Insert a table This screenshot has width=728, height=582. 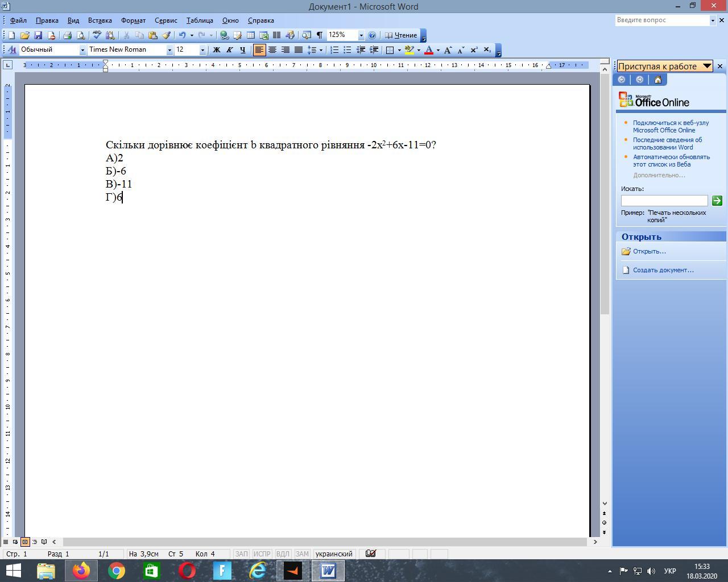coord(250,35)
